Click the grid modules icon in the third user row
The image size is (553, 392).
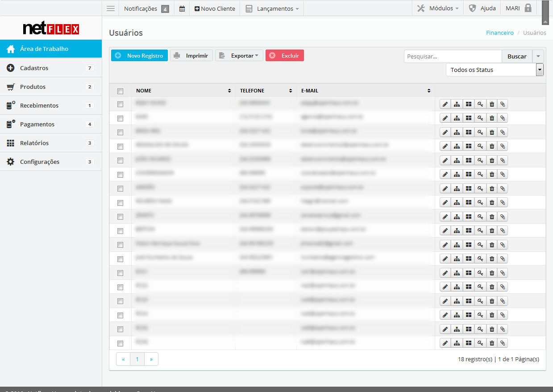(468, 132)
